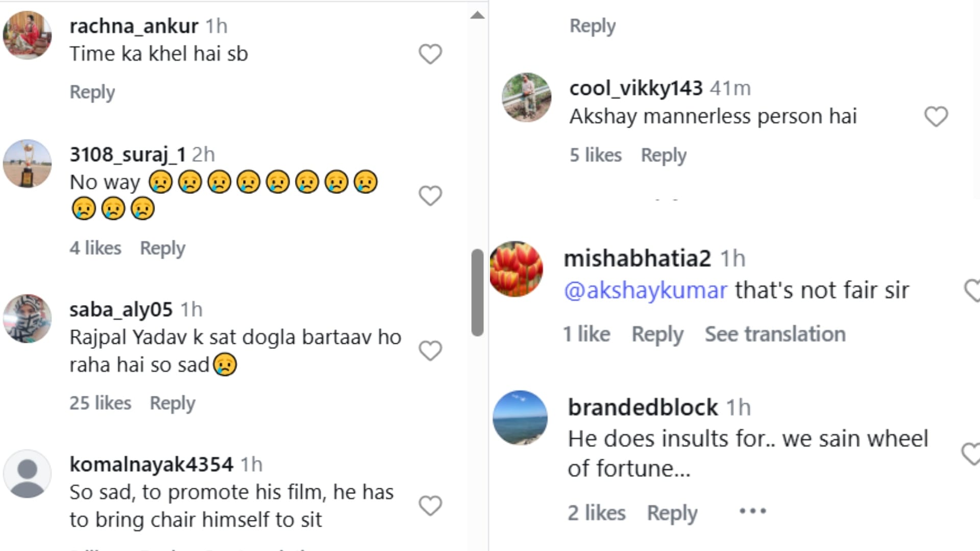Like komalnayak4354's comment about the chair
980x551 pixels.
(x=430, y=506)
